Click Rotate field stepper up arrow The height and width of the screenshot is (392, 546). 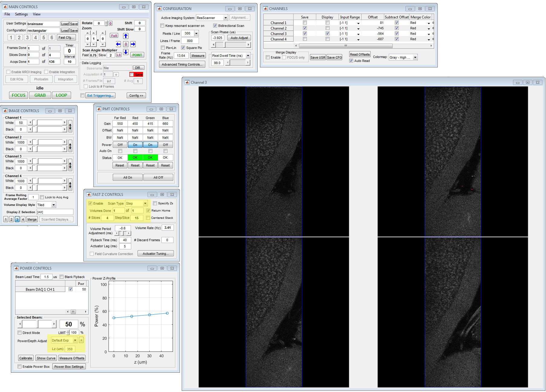coord(106,22)
